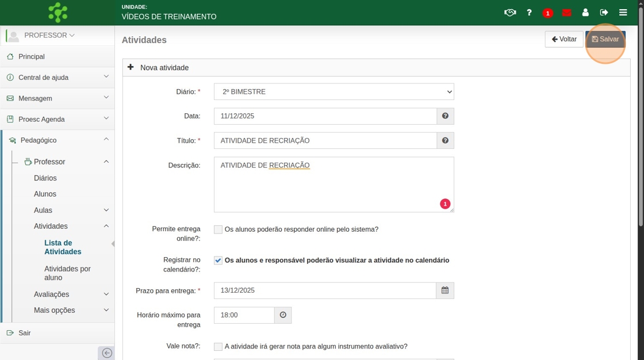644x360 pixels.
Task: Select Lista de Atividades
Action: [63, 247]
